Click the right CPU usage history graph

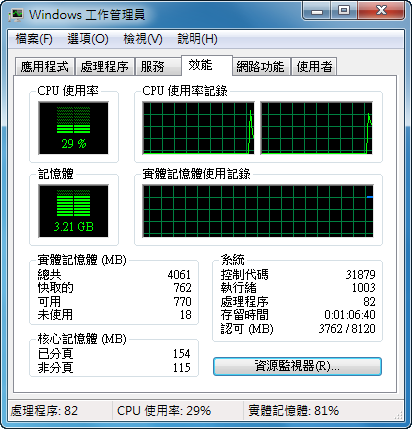(316, 128)
